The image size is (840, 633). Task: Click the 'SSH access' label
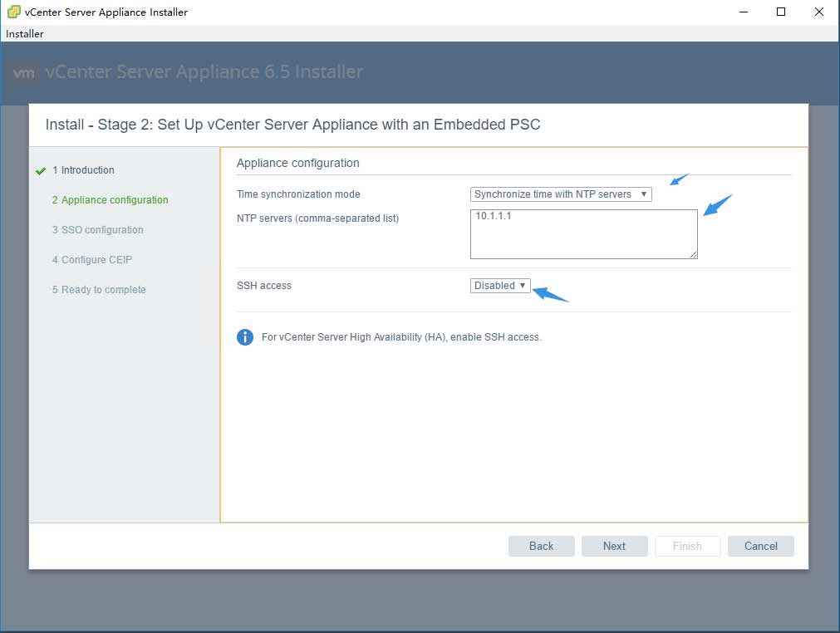pyautogui.click(x=264, y=286)
